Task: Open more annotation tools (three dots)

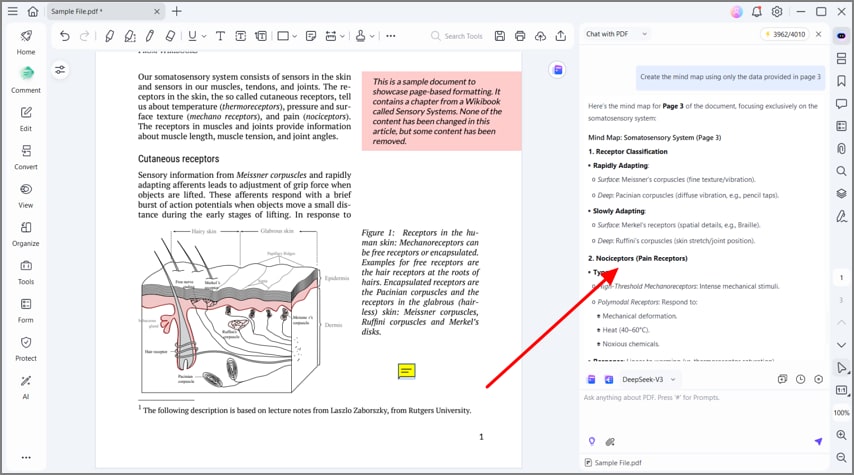Action: pyautogui.click(x=391, y=36)
